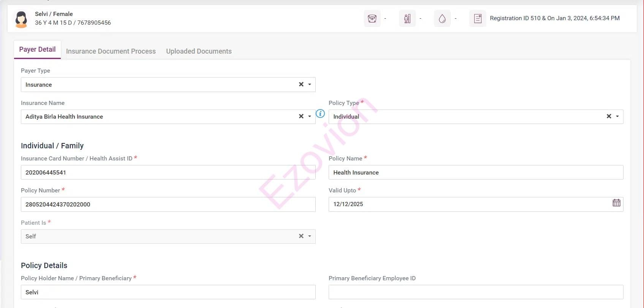This screenshot has width=644, height=308.
Task: Select the Payer Detail tab
Action: tap(37, 49)
